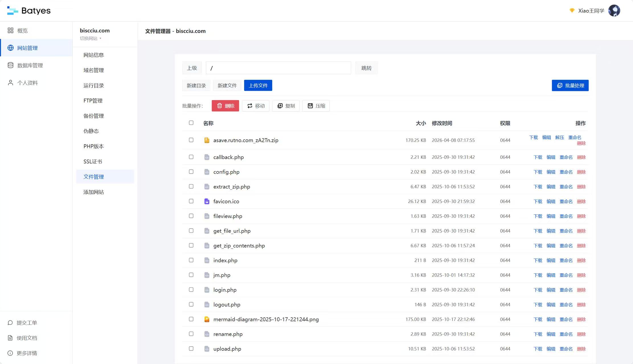The image size is (633, 364).
Task: Click the 下载 link for login.php
Action: (538, 290)
